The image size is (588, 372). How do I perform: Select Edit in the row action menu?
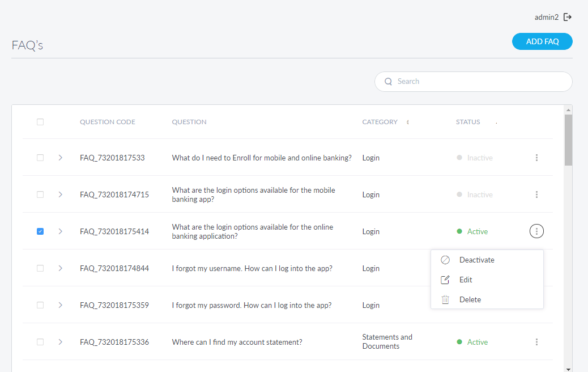point(466,280)
